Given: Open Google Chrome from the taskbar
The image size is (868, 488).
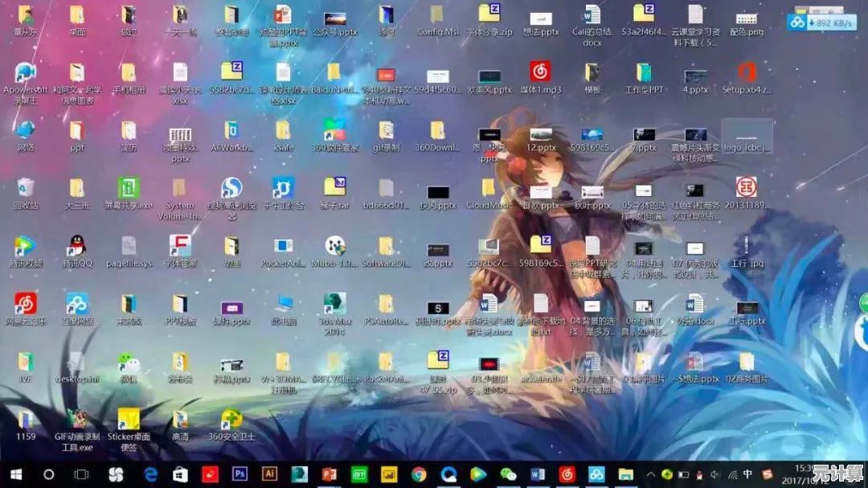Looking at the screenshot, I should coord(418,474).
